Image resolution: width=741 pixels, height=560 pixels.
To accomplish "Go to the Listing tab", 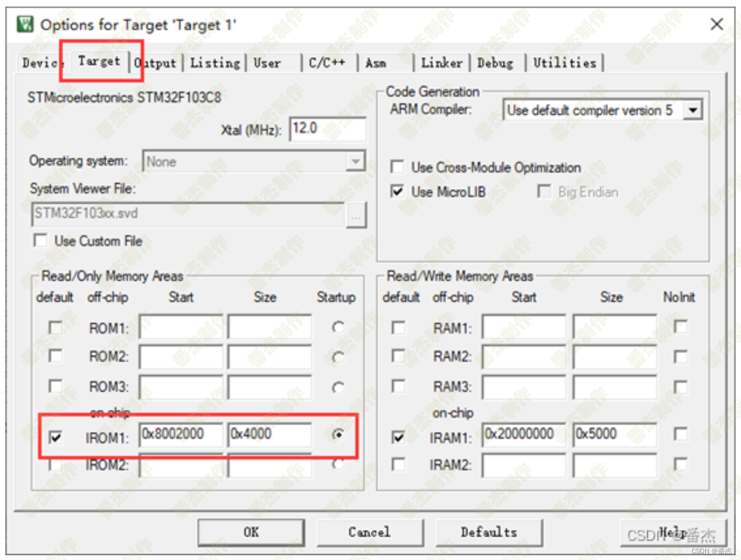I will click(x=214, y=63).
